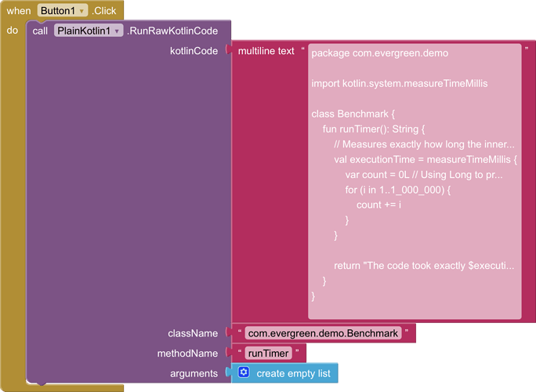Click the blue mutator gear icon
The height and width of the screenshot is (392, 536).
pos(244,372)
